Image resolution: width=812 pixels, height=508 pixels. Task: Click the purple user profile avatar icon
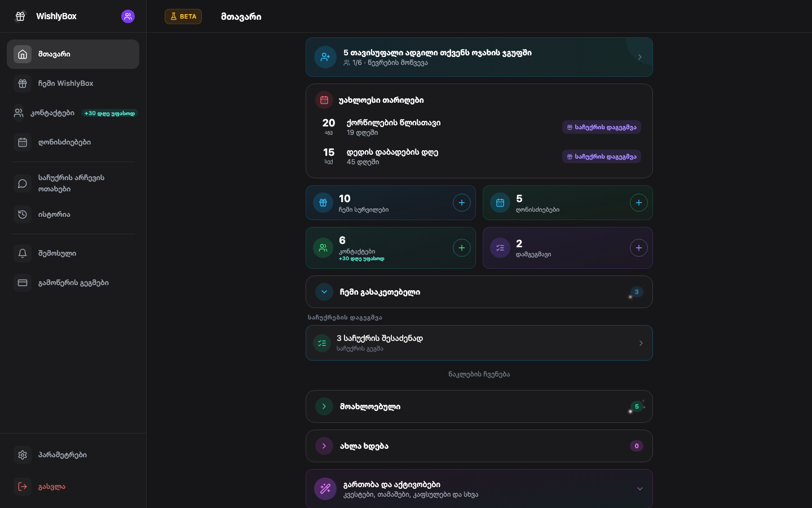point(128,16)
